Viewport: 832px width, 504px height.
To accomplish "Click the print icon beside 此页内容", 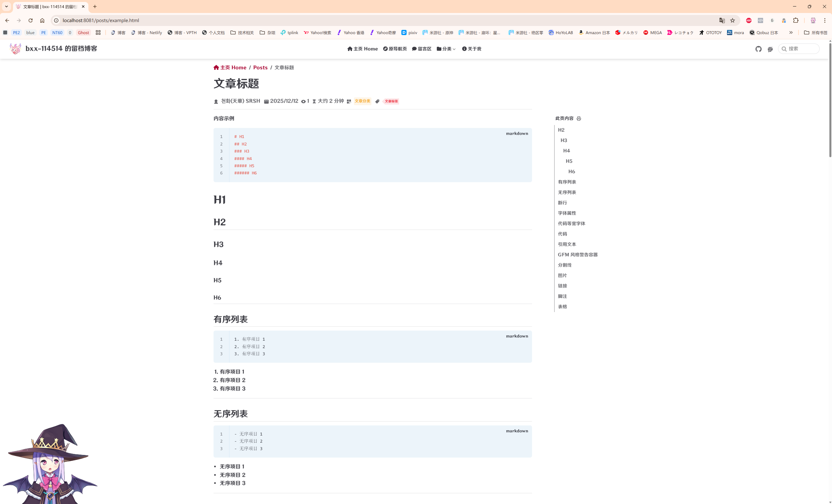I will pos(579,119).
